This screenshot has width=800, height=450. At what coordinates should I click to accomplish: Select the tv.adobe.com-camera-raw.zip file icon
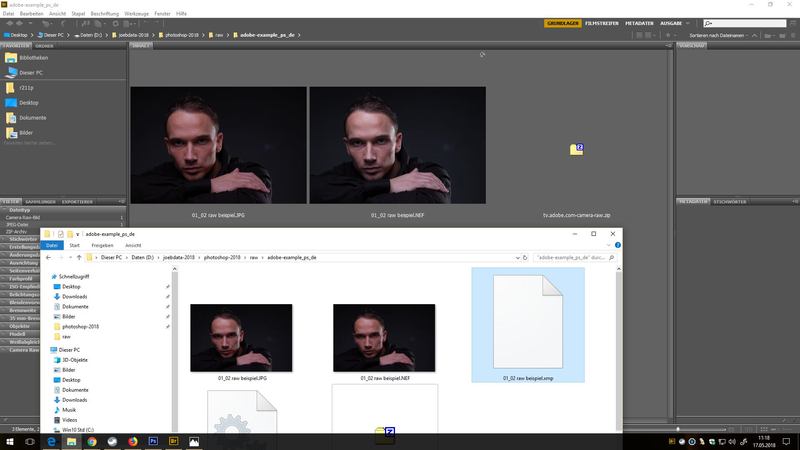[x=576, y=150]
